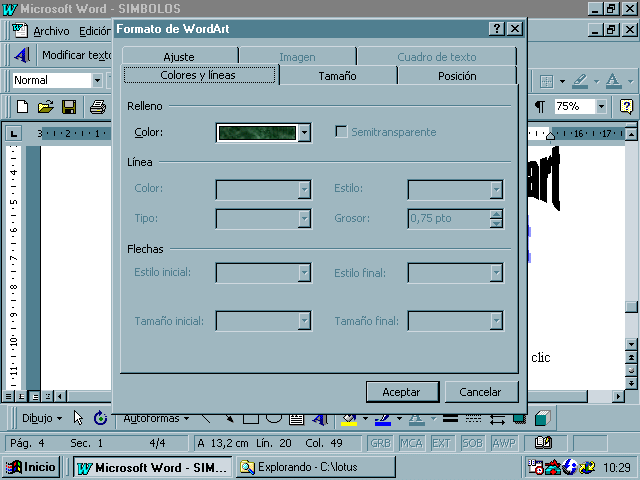The width and height of the screenshot is (640, 480).
Task: Click the Next Page double-arrow button
Action: (x=631, y=383)
